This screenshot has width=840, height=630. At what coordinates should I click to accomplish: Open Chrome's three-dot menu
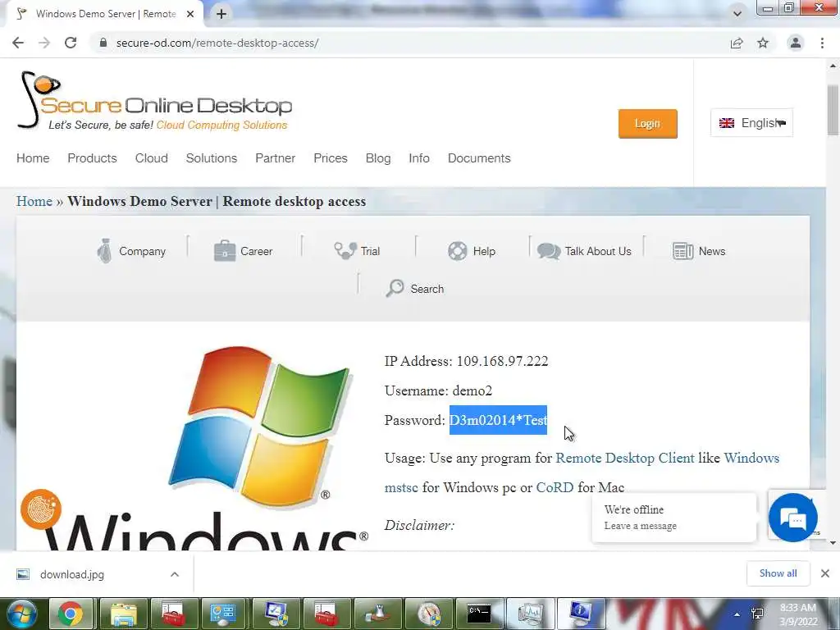[822, 43]
